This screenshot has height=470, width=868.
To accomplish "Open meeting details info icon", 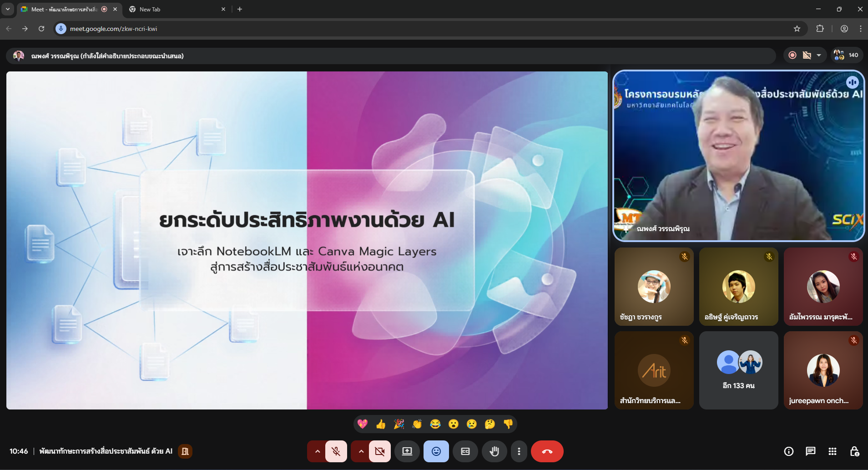I will pos(788,451).
